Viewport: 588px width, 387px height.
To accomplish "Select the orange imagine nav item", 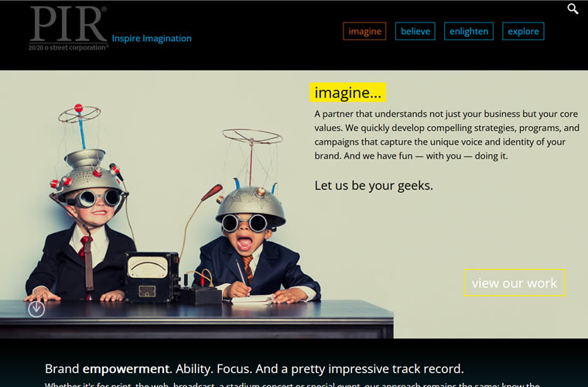I will (364, 31).
